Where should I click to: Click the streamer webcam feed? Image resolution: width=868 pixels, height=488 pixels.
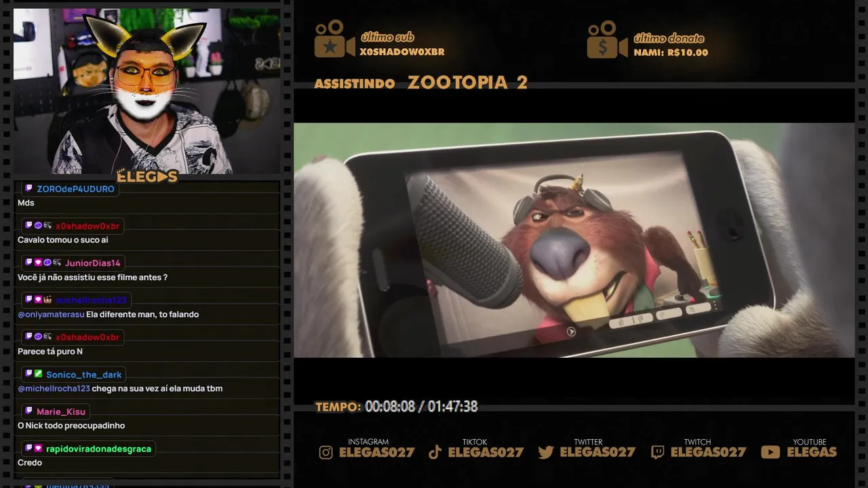click(146, 91)
